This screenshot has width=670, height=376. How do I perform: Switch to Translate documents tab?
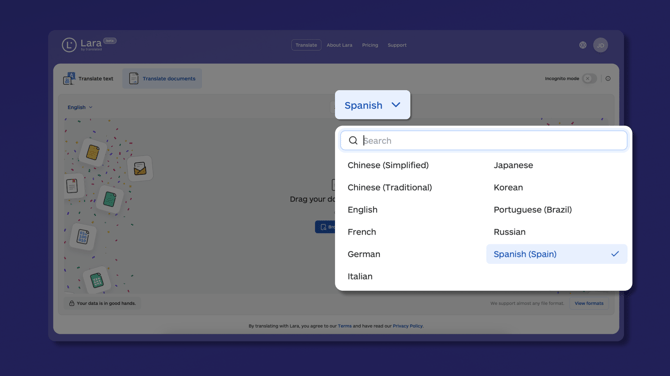pyautogui.click(x=162, y=79)
